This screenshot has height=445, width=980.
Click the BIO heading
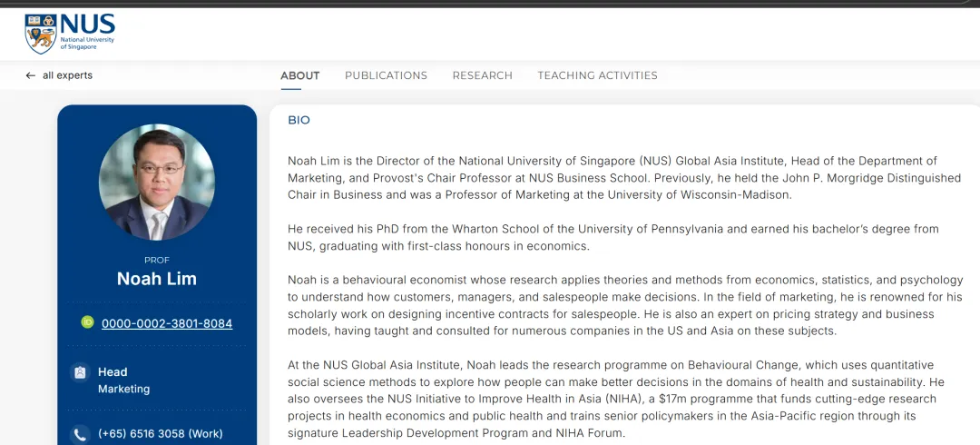(299, 120)
